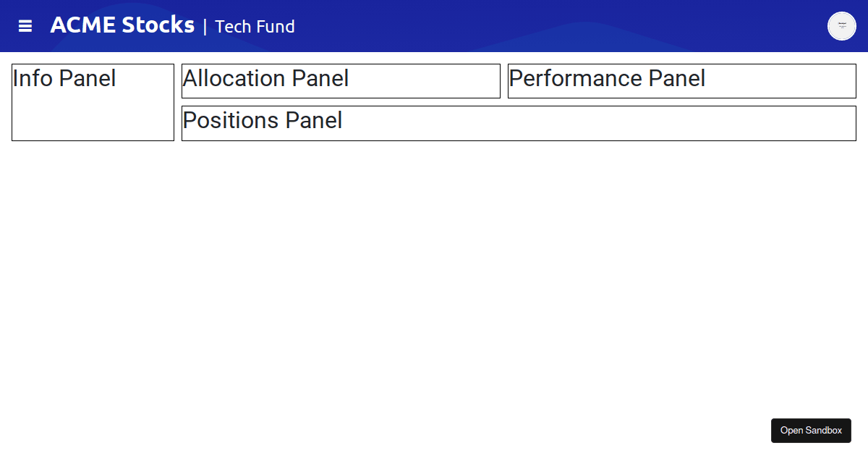Click the word "Performance" in panel title
The width and height of the screenshot is (868, 456).
pyautogui.click(x=576, y=78)
